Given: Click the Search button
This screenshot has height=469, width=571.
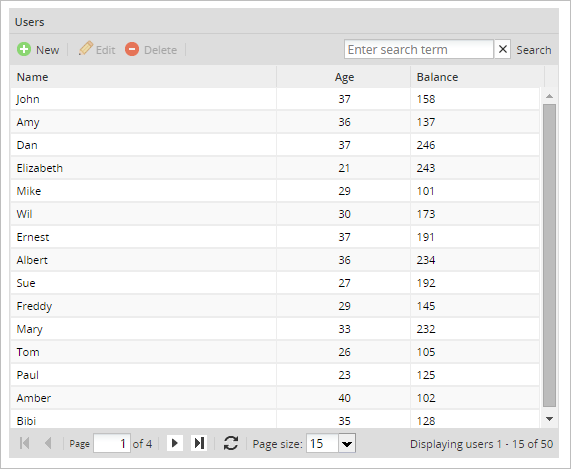Looking at the screenshot, I should pos(533,50).
